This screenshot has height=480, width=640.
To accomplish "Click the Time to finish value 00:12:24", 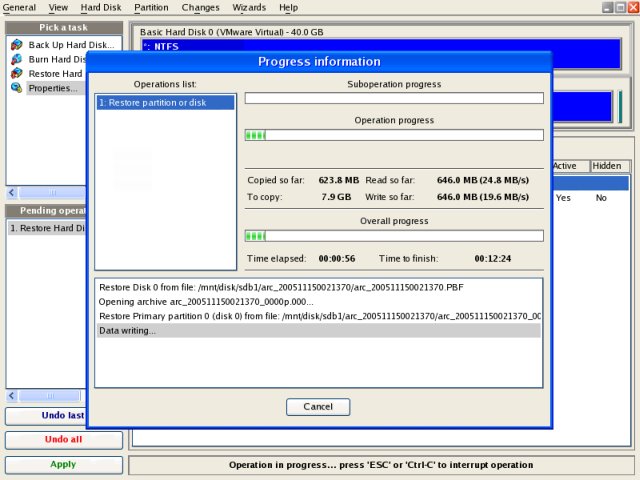I will (x=493, y=259).
